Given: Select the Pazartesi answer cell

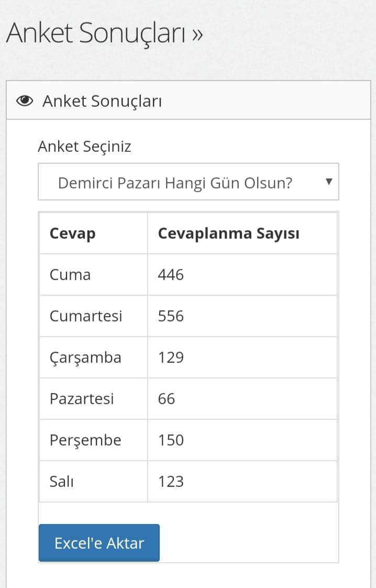Looking at the screenshot, I should tap(82, 398).
